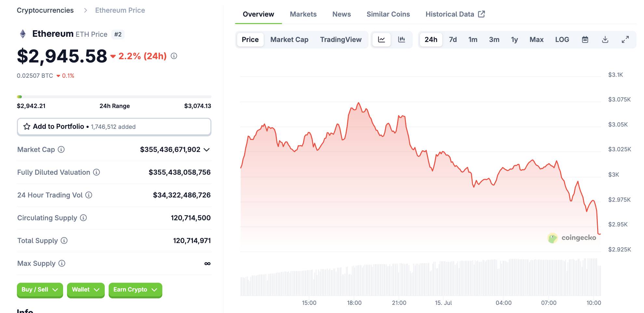Screen dimensions: 644x313
Task: Select the Price chart toggle
Action: click(x=250, y=40)
